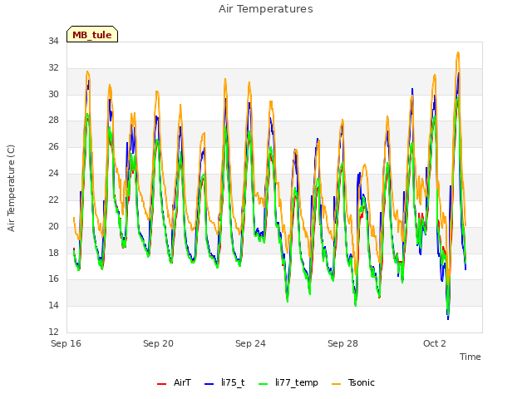Click the lowest li75_t dip near 13
Screen dimensions: 532x399
point(448,318)
